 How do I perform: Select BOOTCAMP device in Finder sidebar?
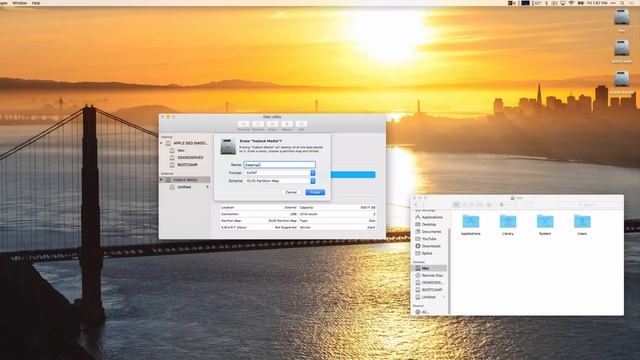[429, 290]
